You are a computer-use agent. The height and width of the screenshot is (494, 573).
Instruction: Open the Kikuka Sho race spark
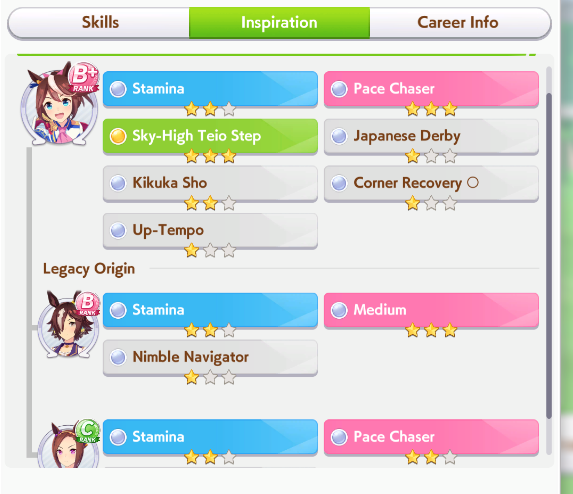[x=210, y=183]
